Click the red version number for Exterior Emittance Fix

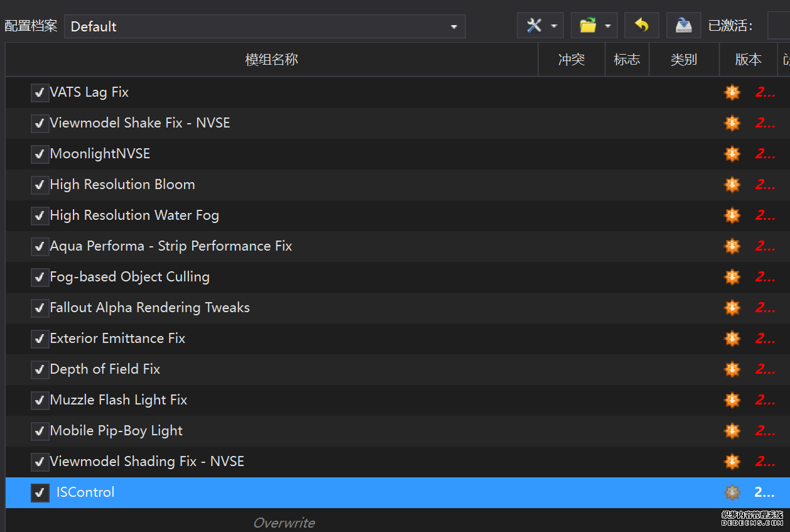[764, 339]
